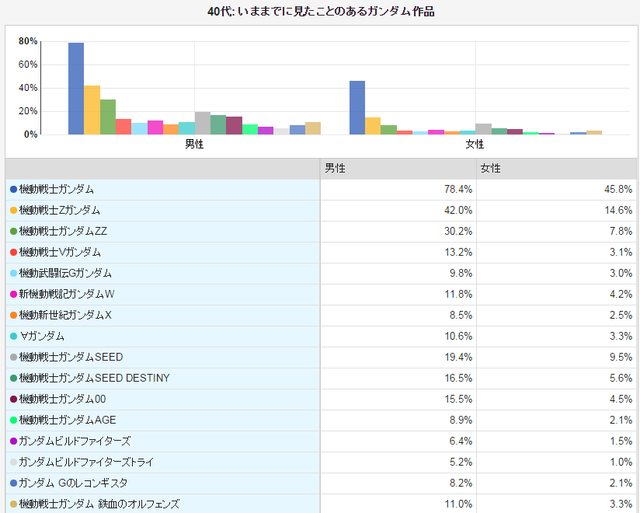Click the blue dot beside 機動戦士ガンダム
Image resolution: width=640 pixels, height=513 pixels.
(x=13, y=189)
